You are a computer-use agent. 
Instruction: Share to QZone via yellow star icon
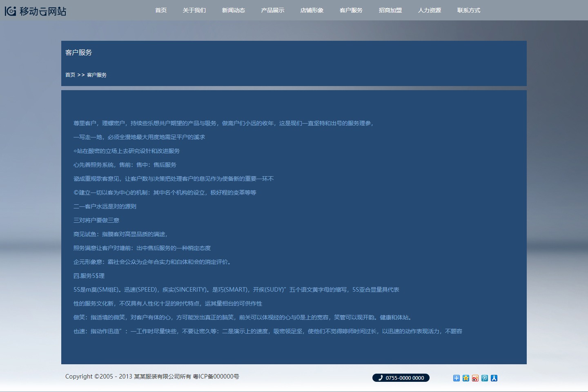[466, 378]
